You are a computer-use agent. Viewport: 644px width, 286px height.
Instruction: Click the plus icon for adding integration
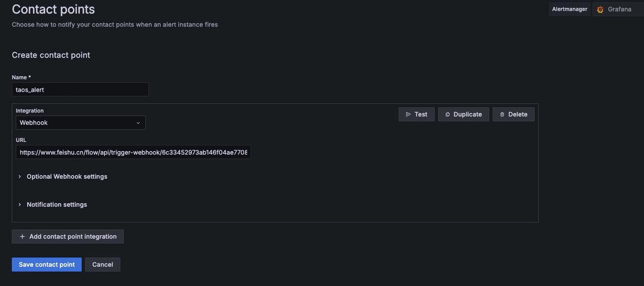click(22, 237)
